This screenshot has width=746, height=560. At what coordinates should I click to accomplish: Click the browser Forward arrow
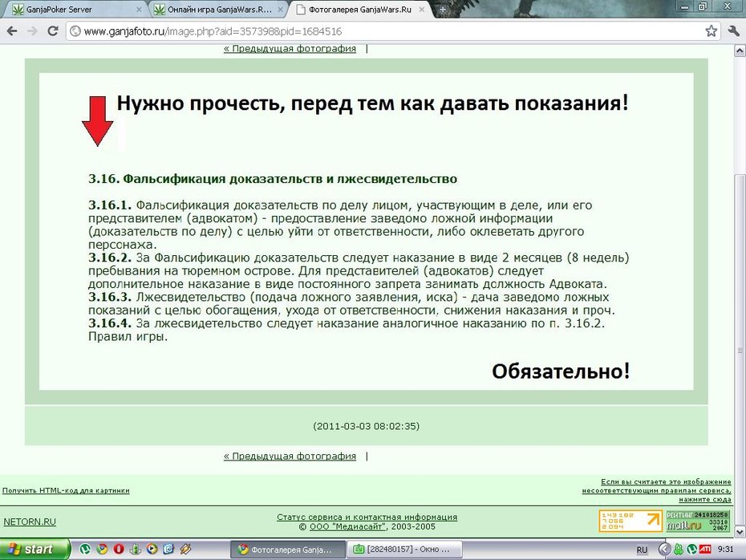[x=32, y=31]
